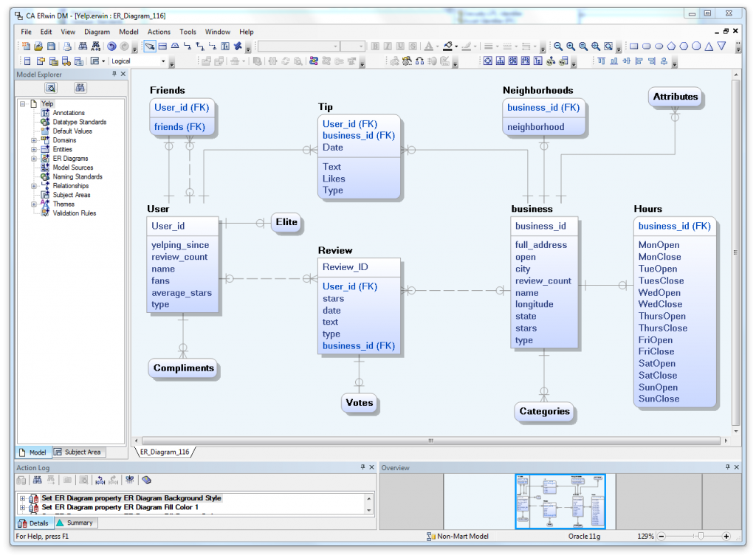Select the pentagon shape tool
The width and height of the screenshot is (756, 558).
(671, 46)
